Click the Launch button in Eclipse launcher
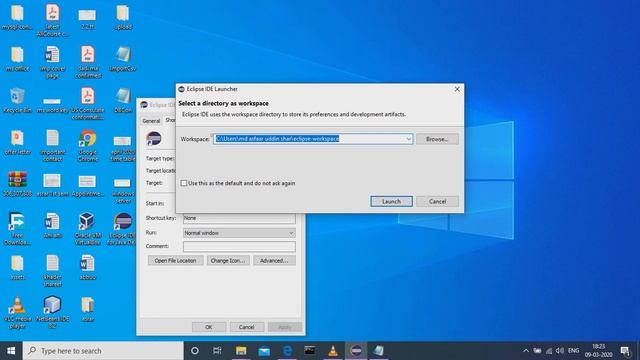The image size is (640, 360). pos(391,201)
